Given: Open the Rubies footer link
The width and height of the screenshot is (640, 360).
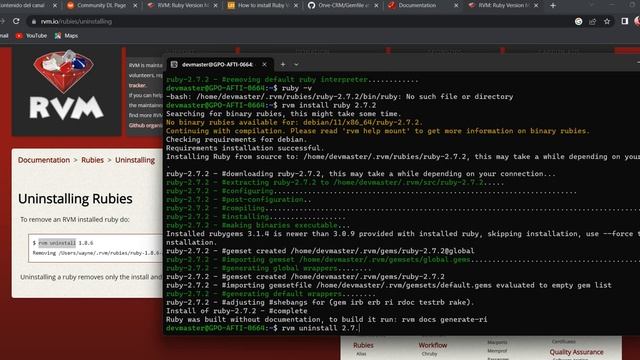Looking at the screenshot, I should [363, 345].
